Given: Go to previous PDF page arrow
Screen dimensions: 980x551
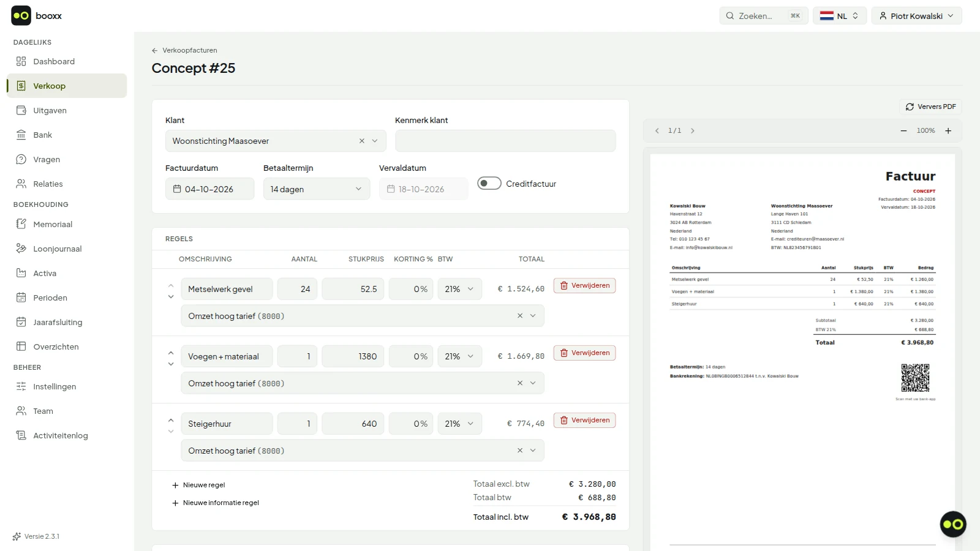Looking at the screenshot, I should 657,130.
